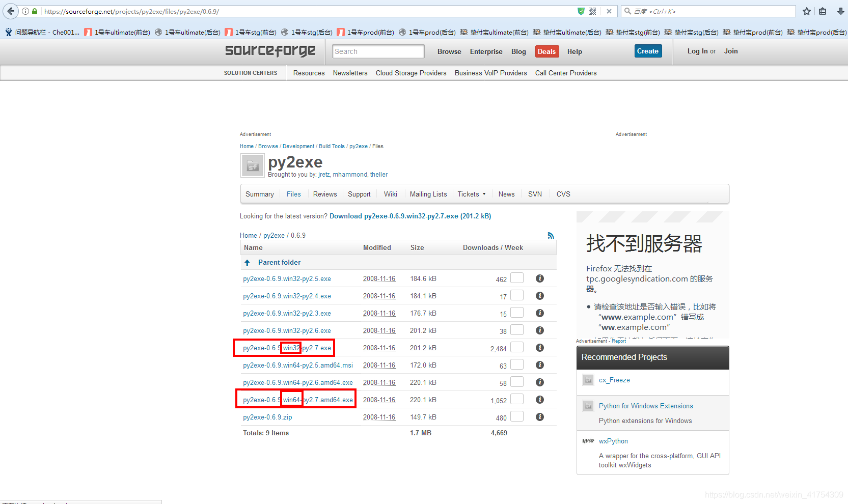Image resolution: width=848 pixels, height=504 pixels.
Task: Focus the SourceForge Search field
Action: pos(378,51)
